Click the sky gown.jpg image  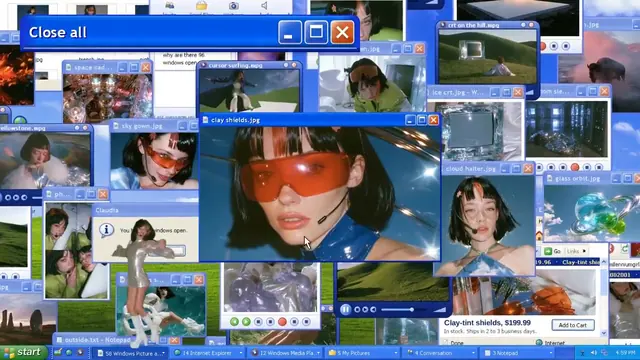point(154,161)
